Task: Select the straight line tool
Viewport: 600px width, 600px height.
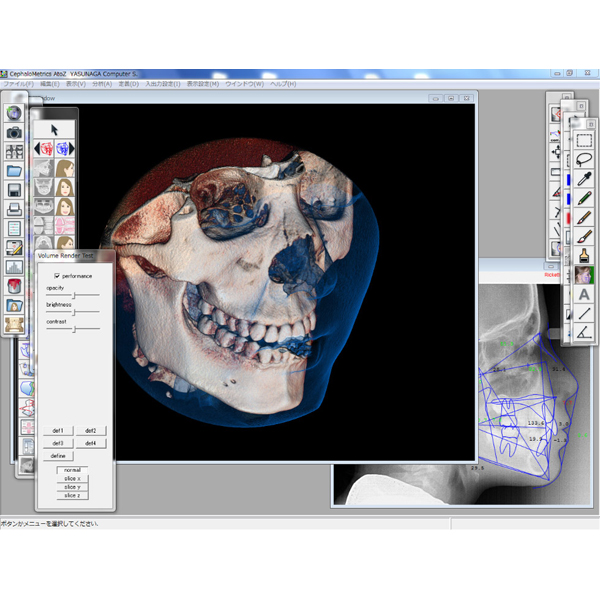Action: point(584,313)
